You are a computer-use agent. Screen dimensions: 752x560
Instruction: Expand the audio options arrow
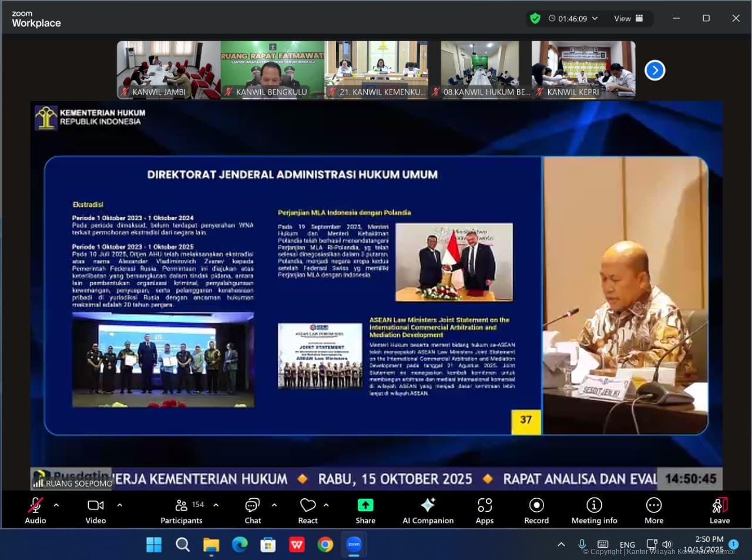[x=56, y=505]
